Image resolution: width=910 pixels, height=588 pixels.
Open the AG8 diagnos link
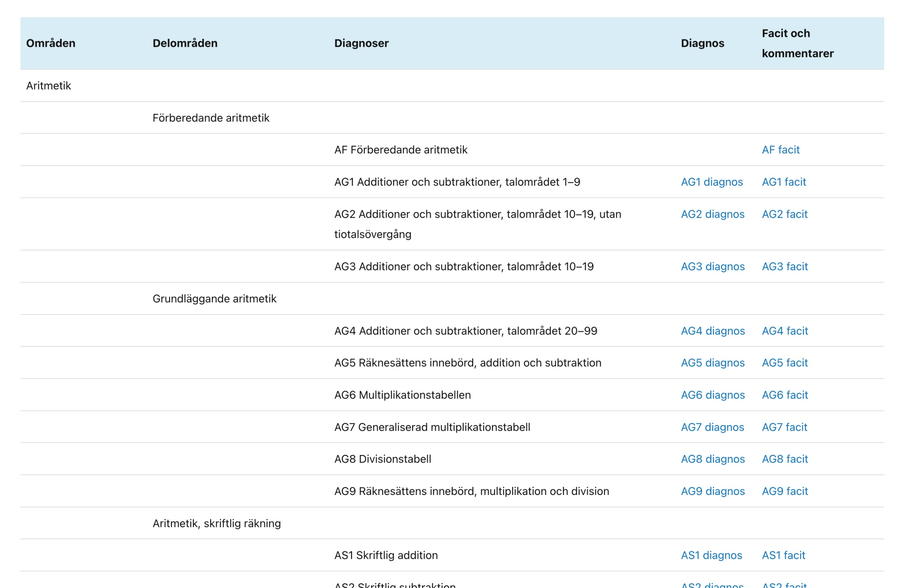[x=713, y=458]
